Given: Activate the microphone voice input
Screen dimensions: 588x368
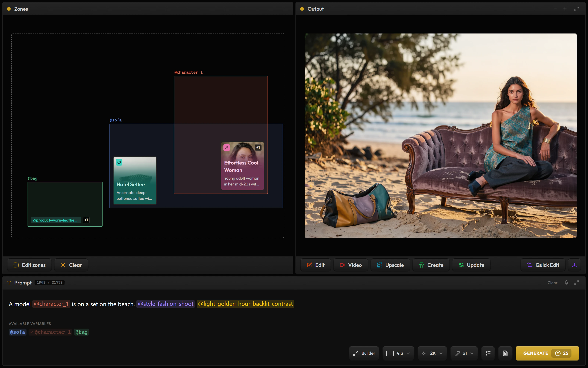Looking at the screenshot, I should (566, 283).
